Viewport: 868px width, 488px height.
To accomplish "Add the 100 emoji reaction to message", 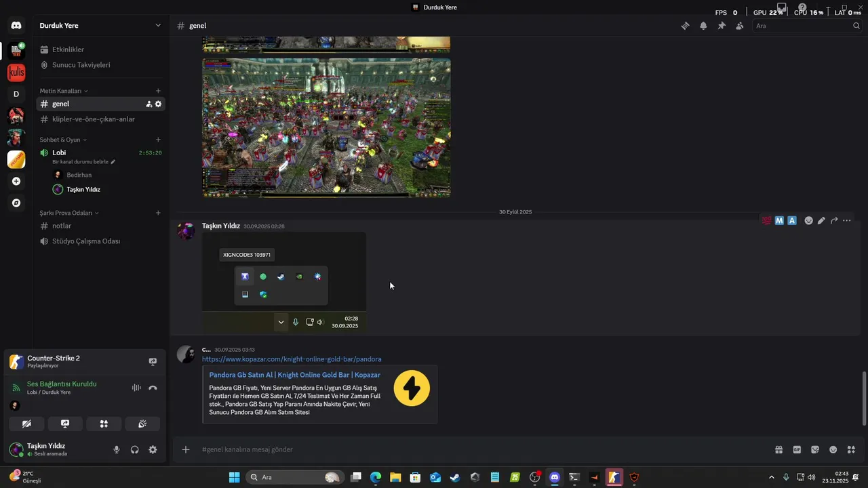I will pos(766,220).
